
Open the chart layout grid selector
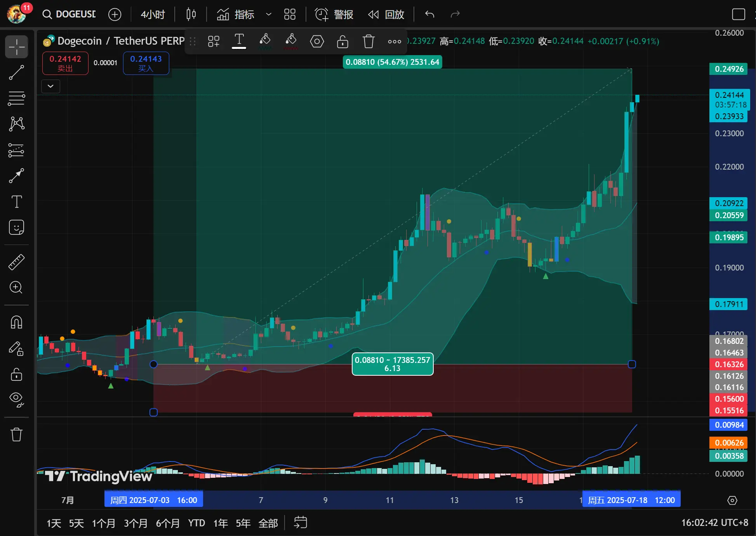(290, 14)
